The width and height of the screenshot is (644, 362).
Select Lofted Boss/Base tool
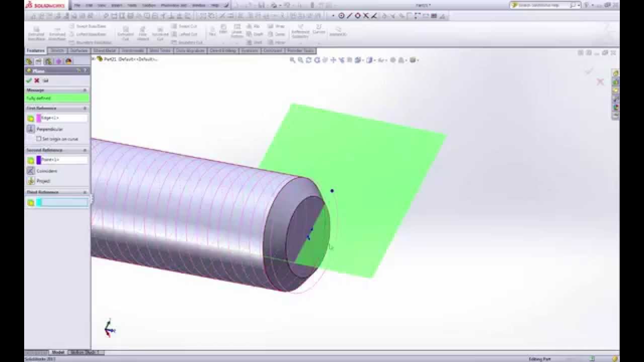[x=88, y=34]
